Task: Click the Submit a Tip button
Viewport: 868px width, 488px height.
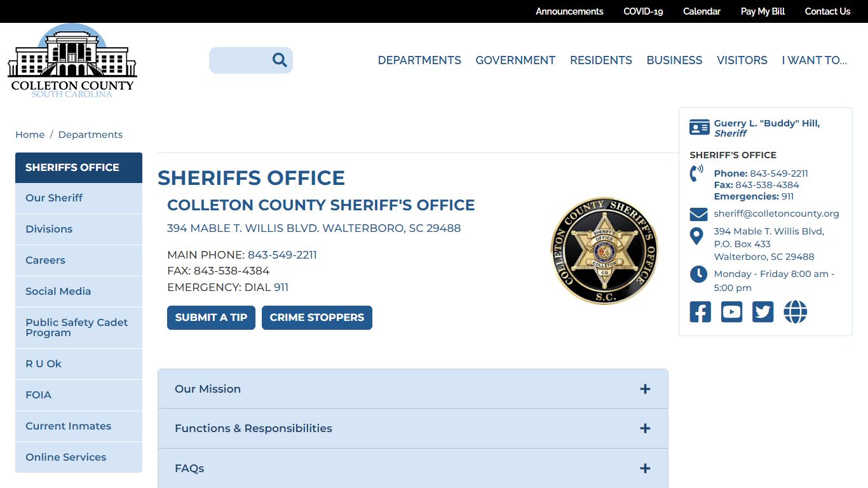Action: coord(211,318)
